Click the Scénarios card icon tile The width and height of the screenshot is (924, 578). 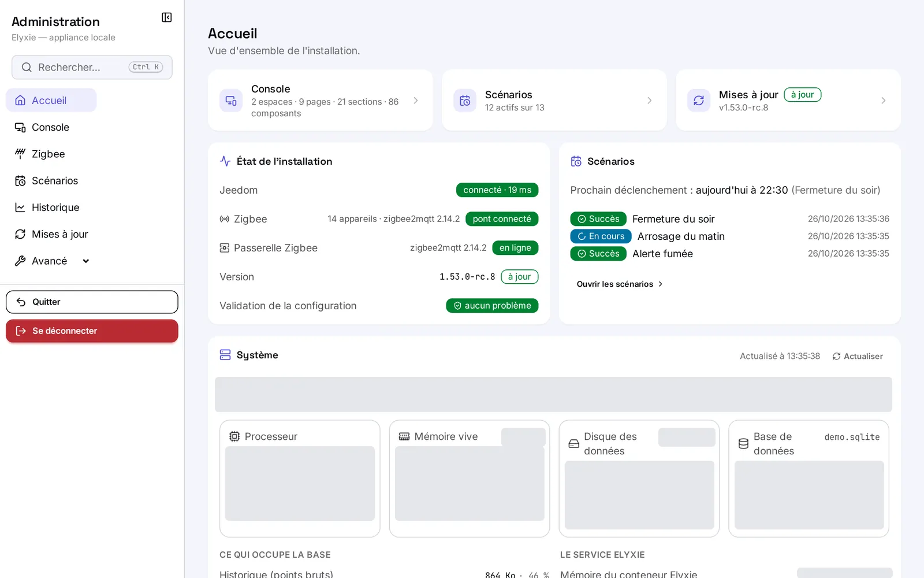coord(465,101)
